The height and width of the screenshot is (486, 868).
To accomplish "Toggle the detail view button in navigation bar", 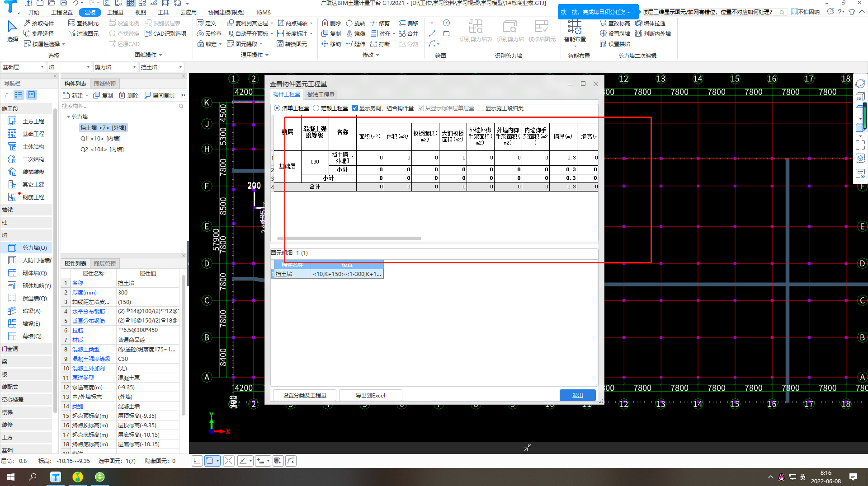I will tap(31, 95).
